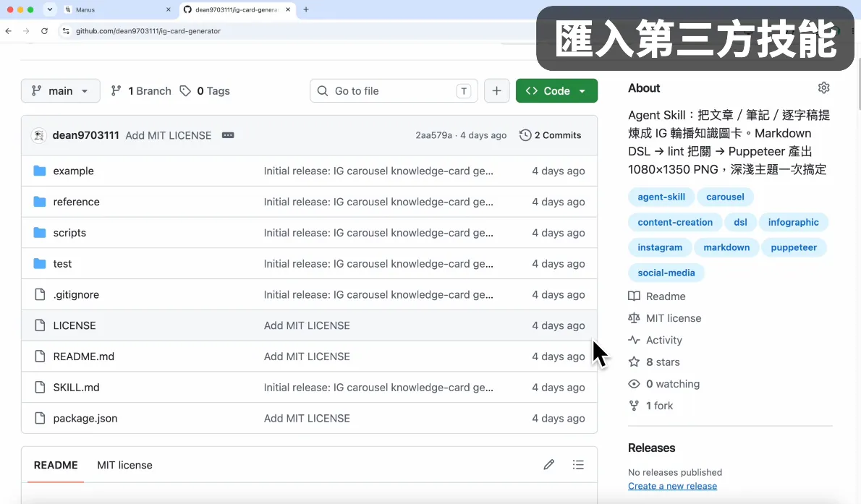This screenshot has width=861, height=504.
Task: Click the puppeteer topic tag
Action: point(794,247)
